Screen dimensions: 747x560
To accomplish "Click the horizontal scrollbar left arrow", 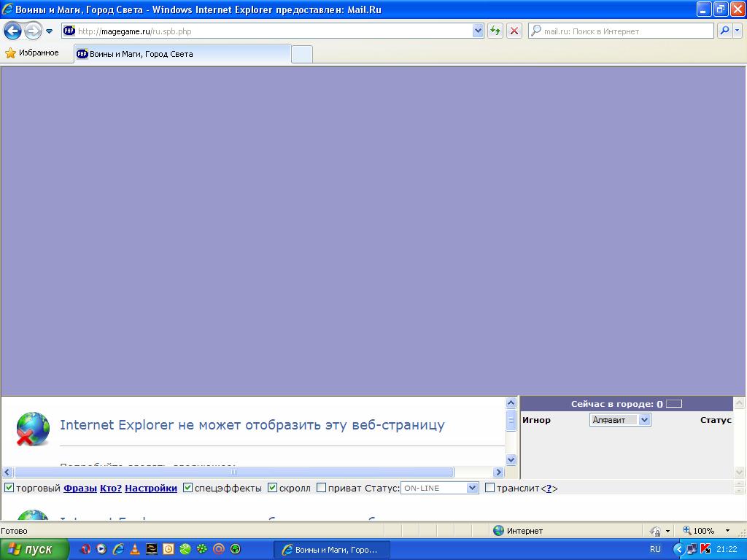I will tap(7, 472).
